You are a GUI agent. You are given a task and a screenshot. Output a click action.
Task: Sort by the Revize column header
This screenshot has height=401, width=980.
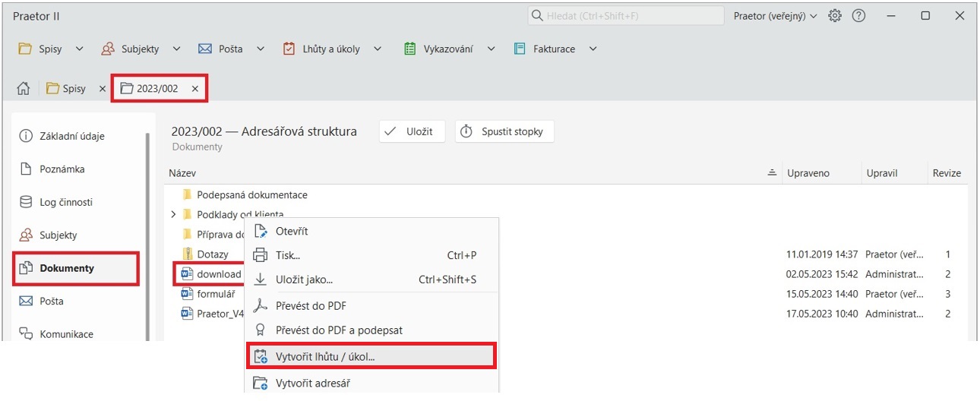pyautogui.click(x=947, y=173)
